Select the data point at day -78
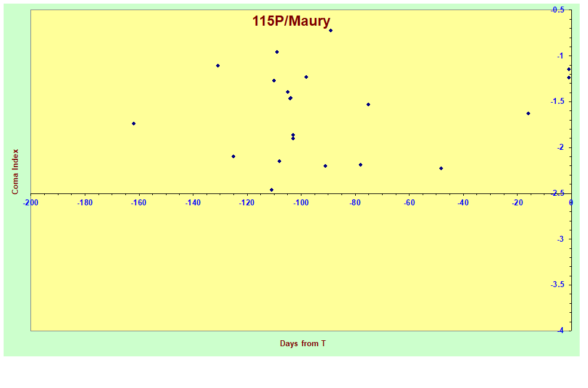 click(361, 165)
